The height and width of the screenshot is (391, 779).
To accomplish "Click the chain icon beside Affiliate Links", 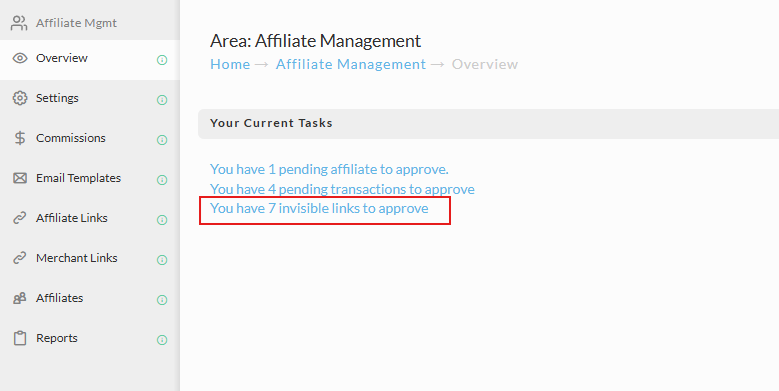I will coord(20,218).
